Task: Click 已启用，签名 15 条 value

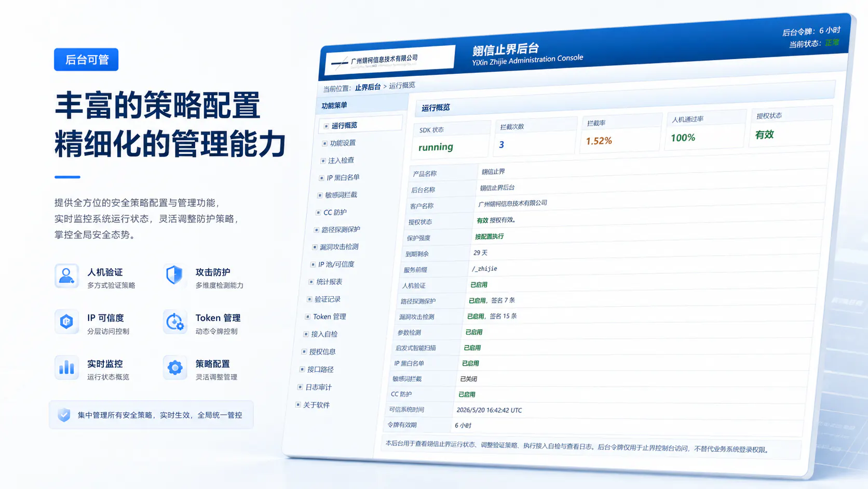Action: coord(492,316)
